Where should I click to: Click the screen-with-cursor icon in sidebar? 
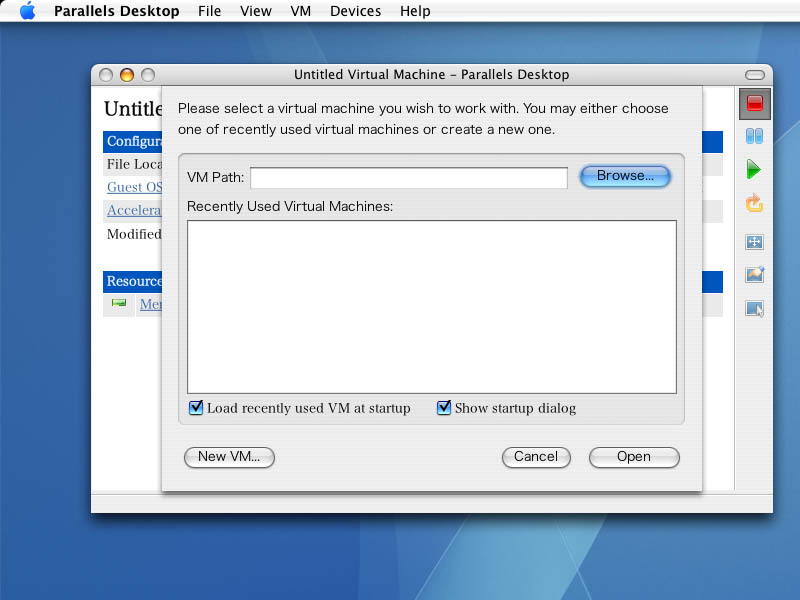[755, 309]
